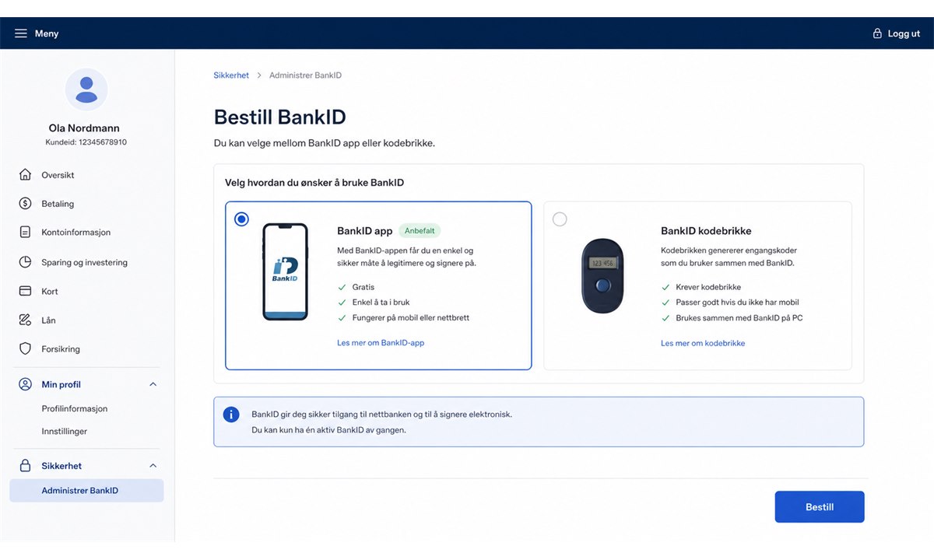Image resolution: width=934 pixels, height=560 pixels.
Task: Select Administrer BankID in sidebar
Action: click(86, 491)
